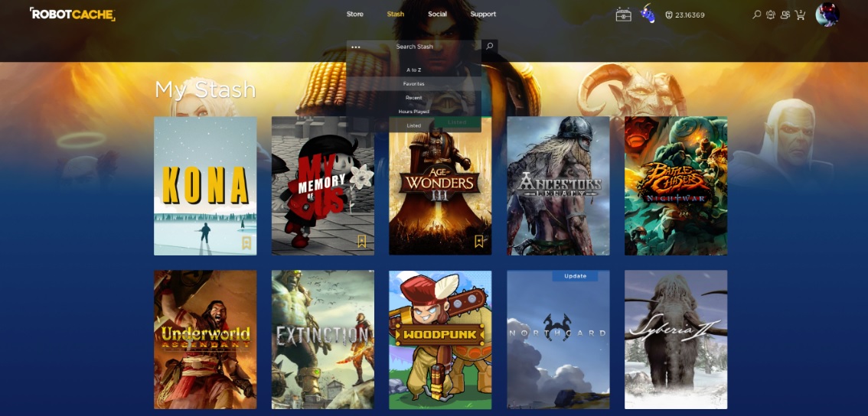Open the header search magnifier icon
Screen dimensions: 868x416
coord(757,15)
